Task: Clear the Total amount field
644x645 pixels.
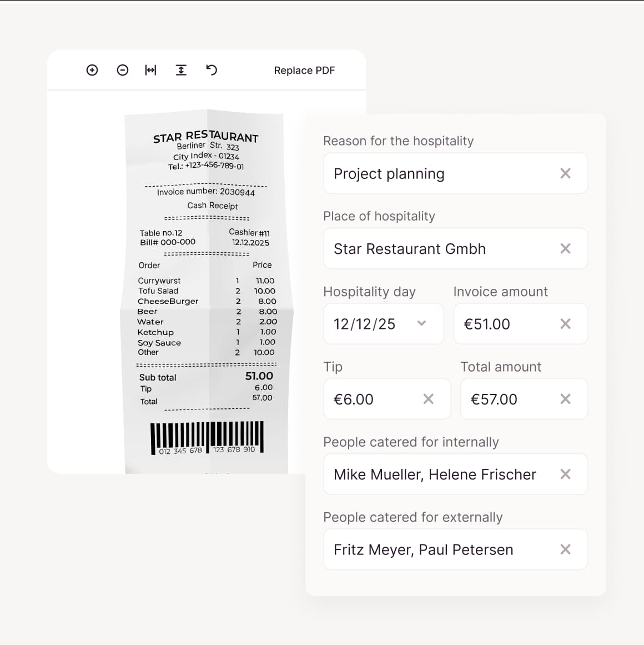Action: [565, 399]
